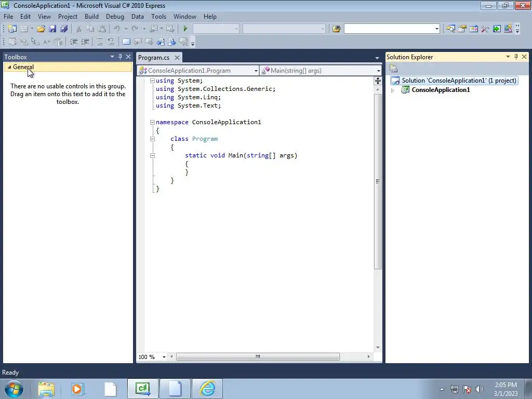Screen dimensions: 532x399
Task: Open the 100 % zoom dropdown
Action: (152, 357)
